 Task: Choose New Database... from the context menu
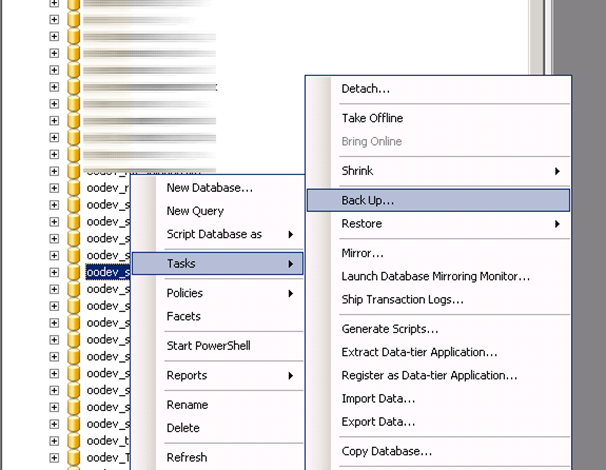(x=218, y=188)
